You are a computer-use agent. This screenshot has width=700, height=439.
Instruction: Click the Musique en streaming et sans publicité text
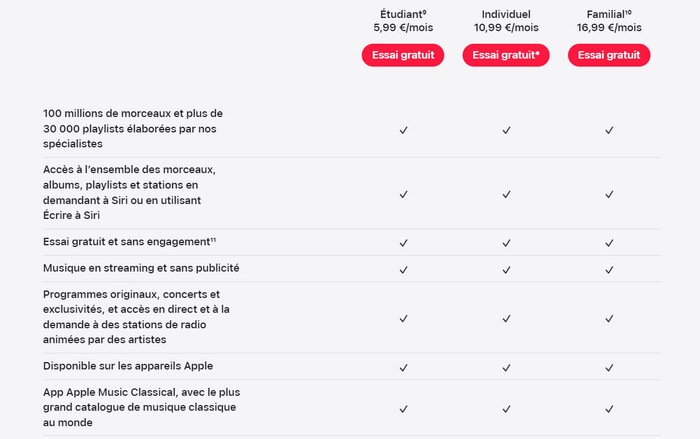coord(141,268)
